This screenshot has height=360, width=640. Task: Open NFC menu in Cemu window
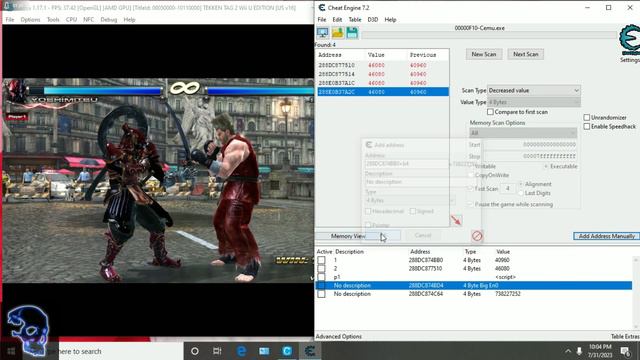pos(88,20)
